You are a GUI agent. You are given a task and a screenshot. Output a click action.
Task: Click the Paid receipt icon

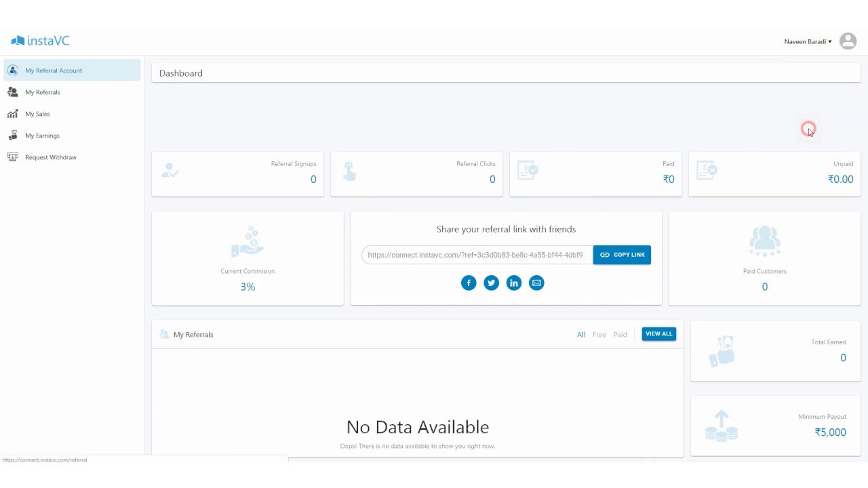point(528,170)
